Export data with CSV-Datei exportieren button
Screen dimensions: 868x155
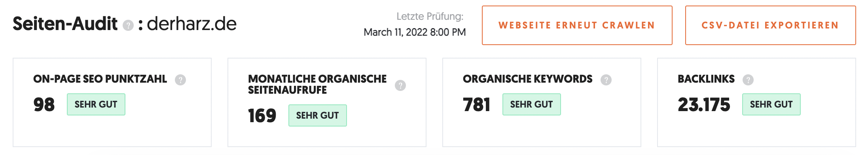point(771,25)
